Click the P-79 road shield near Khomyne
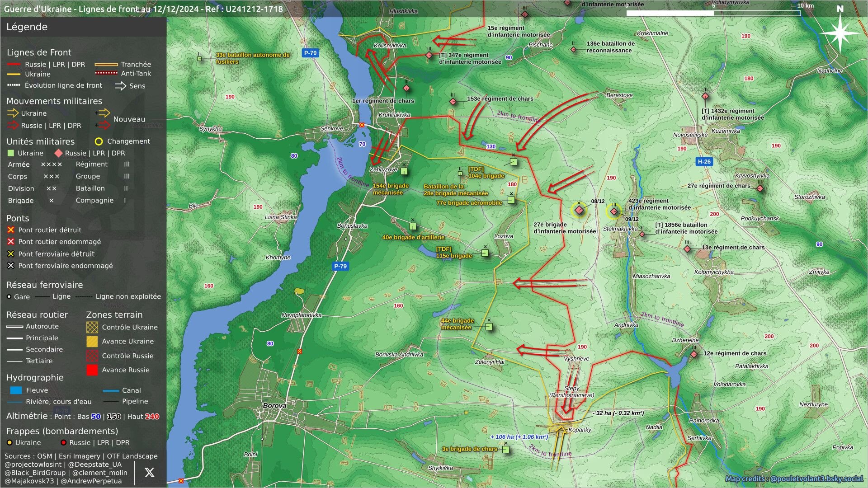 click(340, 266)
